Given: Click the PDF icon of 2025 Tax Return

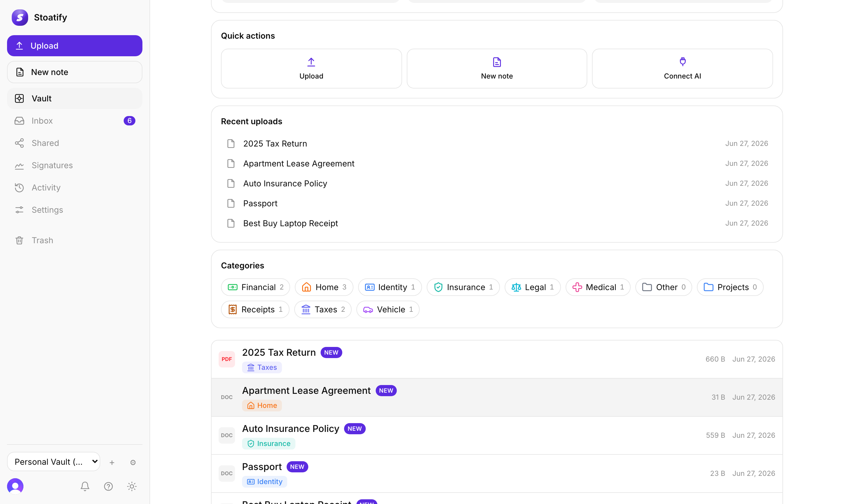Looking at the screenshot, I should 227,359.
